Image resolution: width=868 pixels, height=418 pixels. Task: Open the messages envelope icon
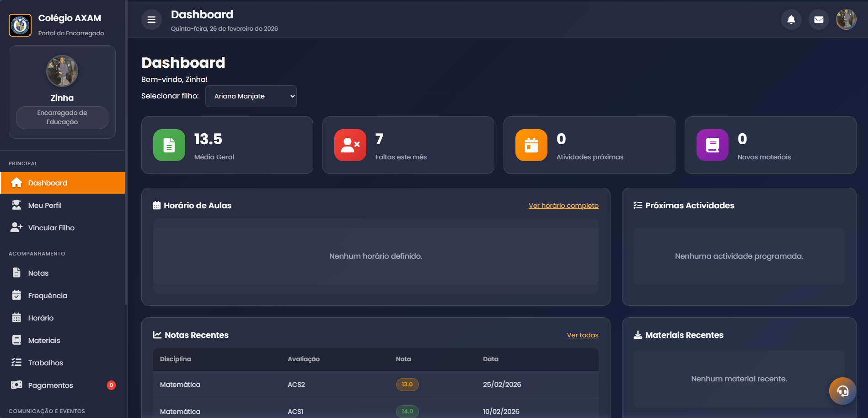click(x=819, y=20)
